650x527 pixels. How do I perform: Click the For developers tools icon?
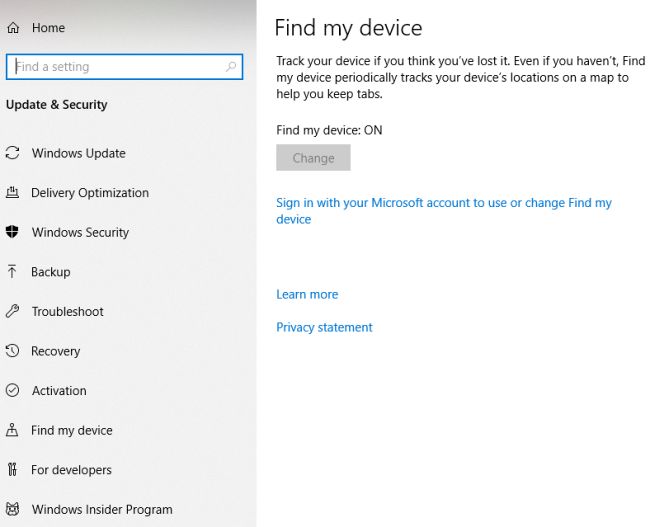pos(12,469)
